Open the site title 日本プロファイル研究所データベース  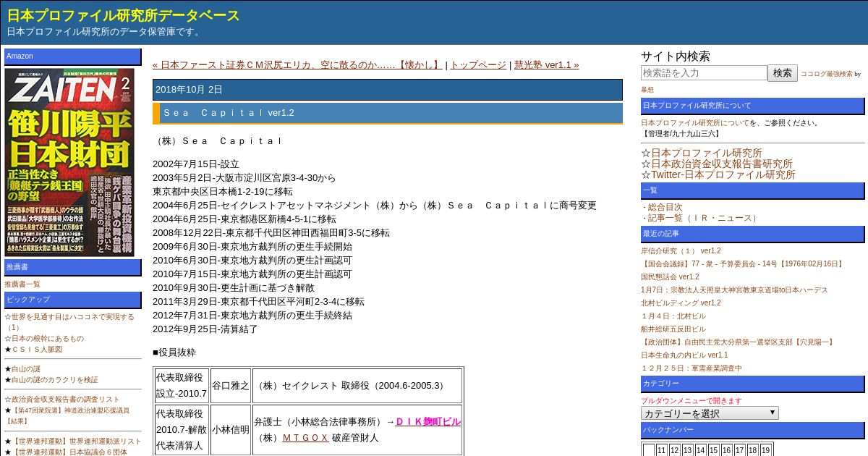124,15
